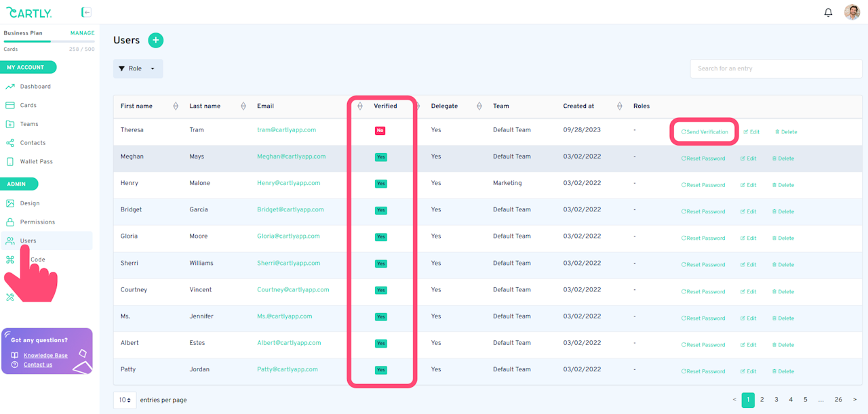Open Permissions in sidebar

pos(37,222)
